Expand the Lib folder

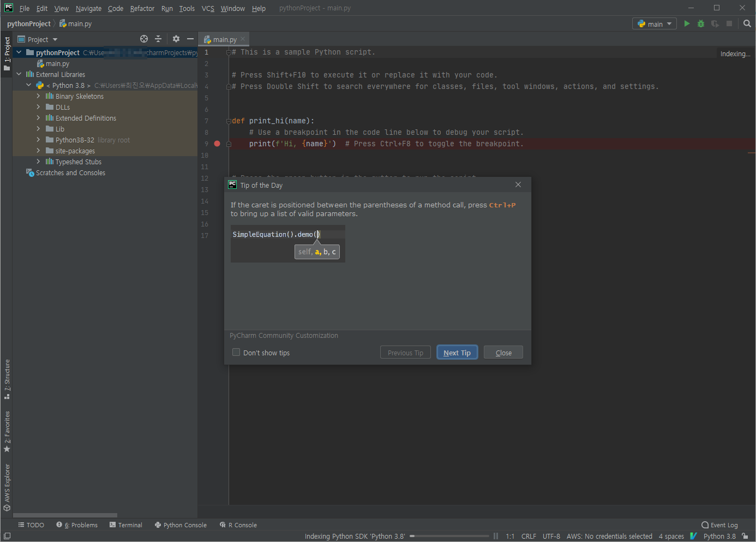[38, 129]
